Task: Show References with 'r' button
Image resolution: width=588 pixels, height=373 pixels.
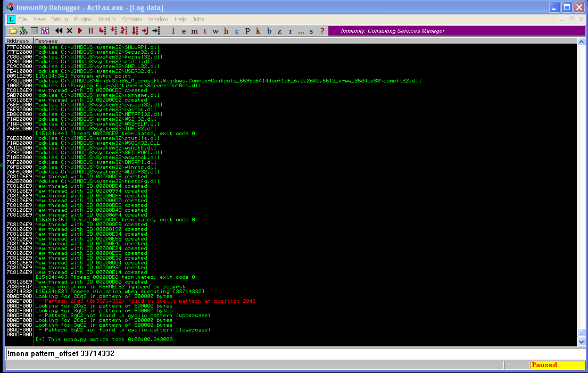Action: 290,31
